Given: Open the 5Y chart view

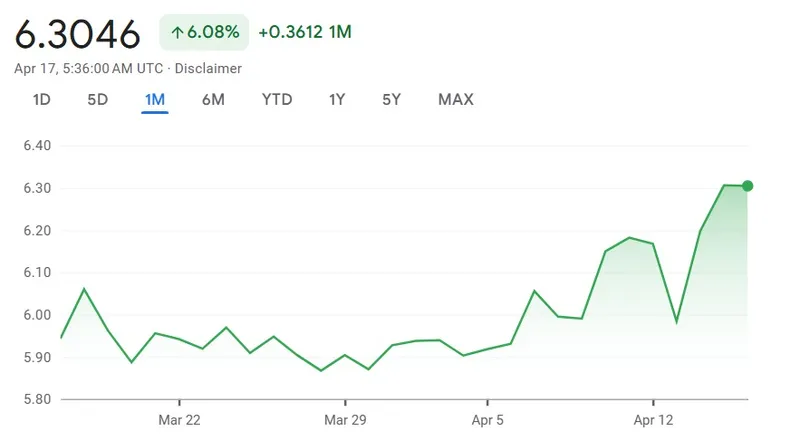Looking at the screenshot, I should [x=391, y=99].
